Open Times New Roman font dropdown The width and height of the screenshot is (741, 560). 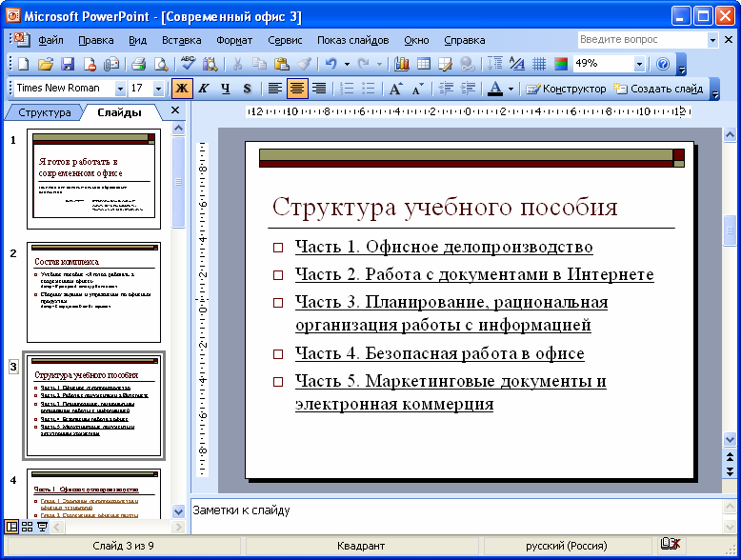pos(120,89)
